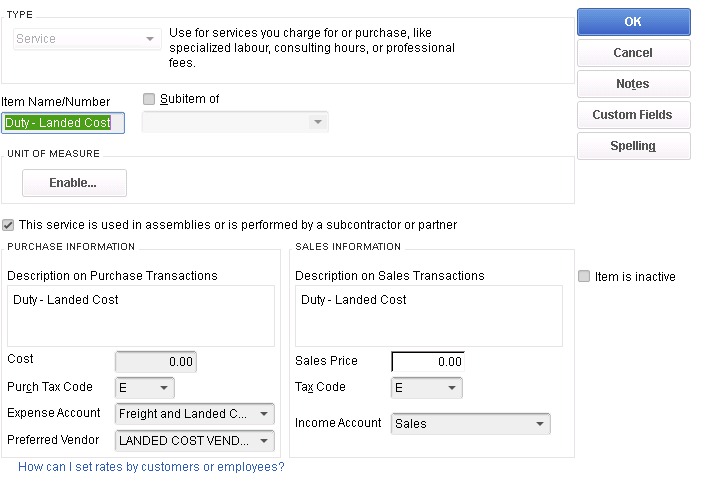Run the Spelling check
This screenshot has height=500, width=726.
(x=633, y=146)
